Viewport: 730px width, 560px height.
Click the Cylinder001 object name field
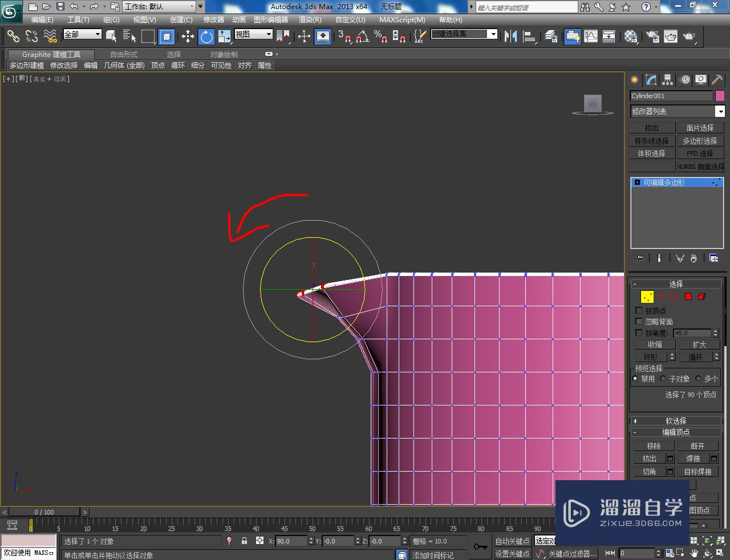coord(671,96)
